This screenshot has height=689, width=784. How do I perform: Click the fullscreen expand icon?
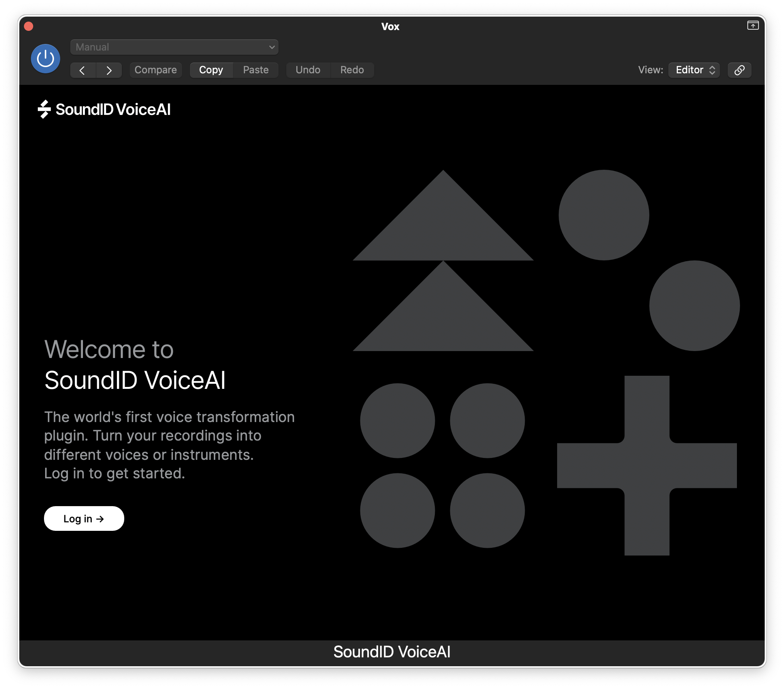tap(753, 26)
